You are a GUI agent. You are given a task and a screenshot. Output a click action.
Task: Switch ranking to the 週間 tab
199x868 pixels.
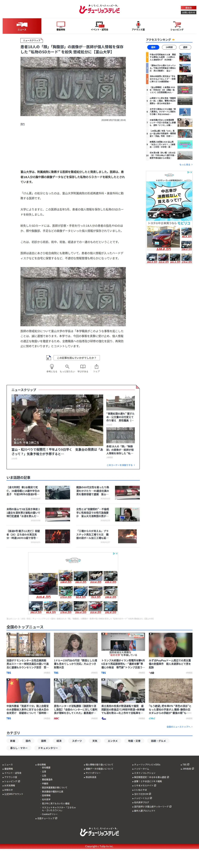coord(185,47)
